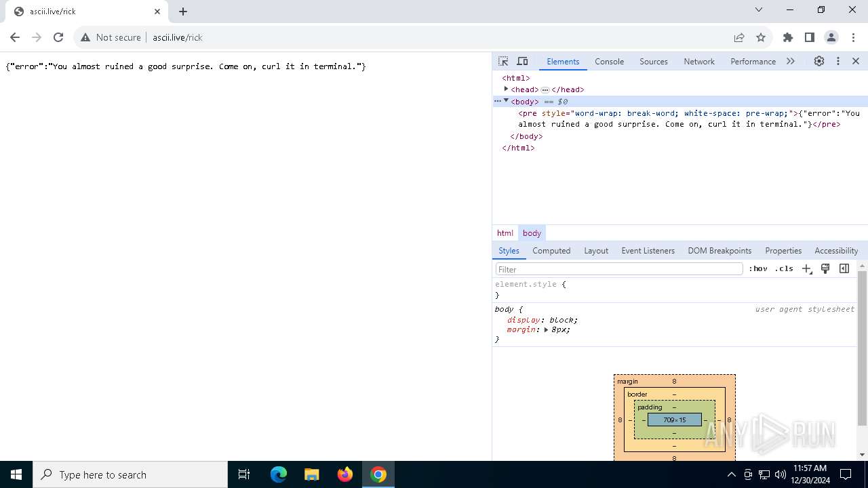Open actions ellipsis beside body node
The image size is (868, 488).
coord(497,101)
